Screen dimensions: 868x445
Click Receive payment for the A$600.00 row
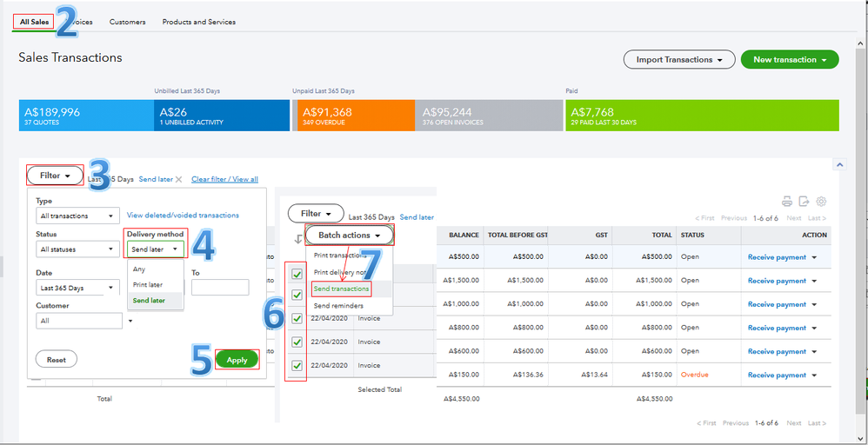777,351
